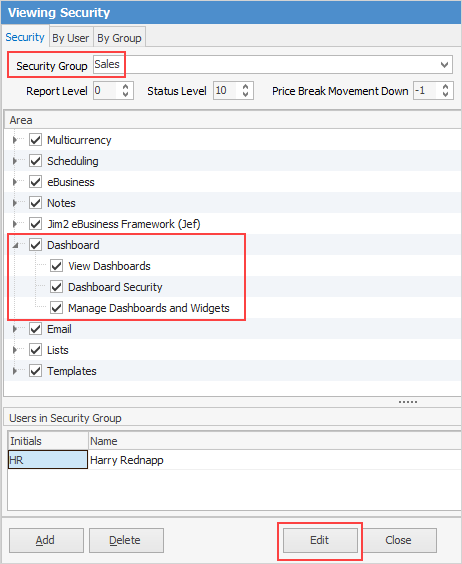Decrease the Status Level value
This screenshot has height=564, width=462.
click(x=245, y=94)
